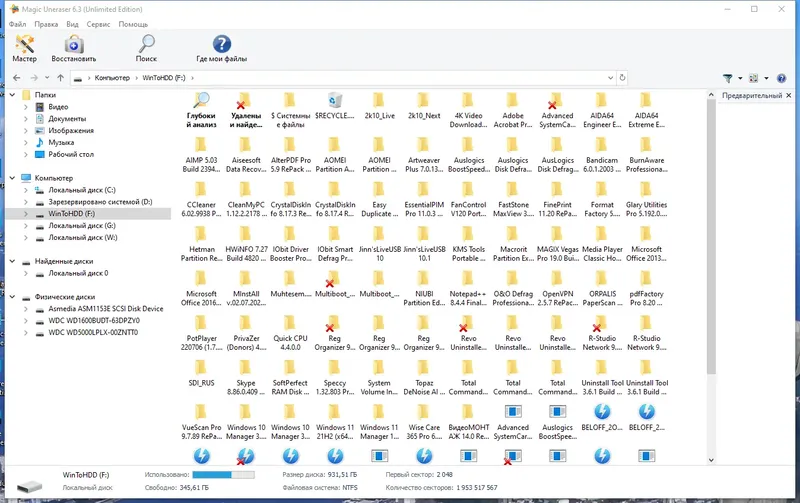The height and width of the screenshot is (503, 800).
Task: Select Зарезервировано системой (D:) drive
Action: click(100, 202)
